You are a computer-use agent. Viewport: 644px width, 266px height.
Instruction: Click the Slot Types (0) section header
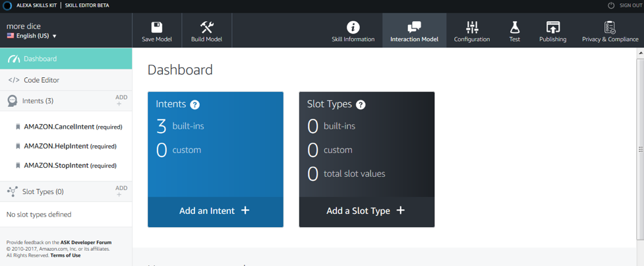tap(43, 191)
